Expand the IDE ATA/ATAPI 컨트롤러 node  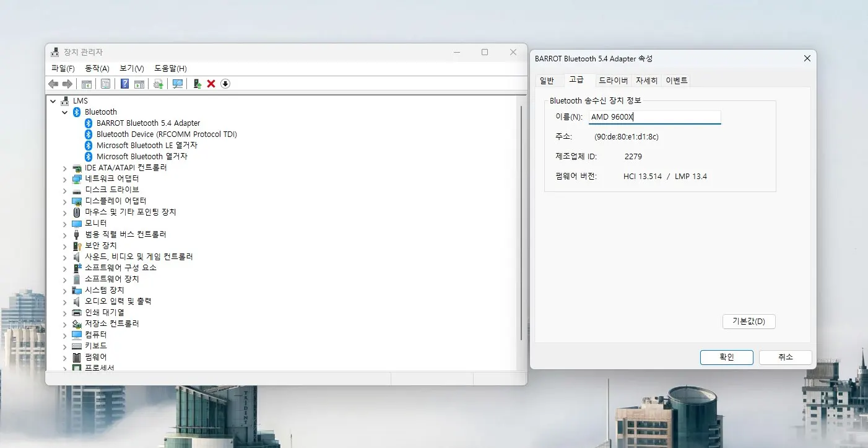point(64,167)
